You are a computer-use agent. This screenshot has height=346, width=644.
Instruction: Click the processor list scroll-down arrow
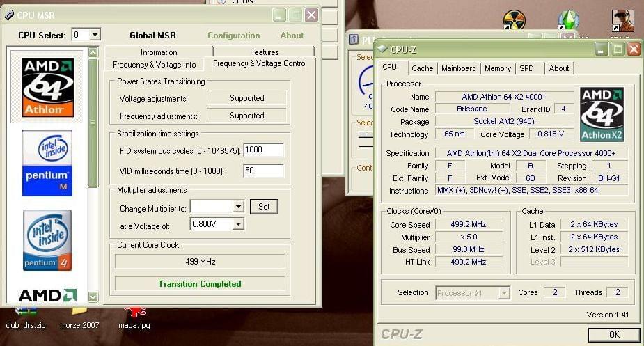[93, 297]
